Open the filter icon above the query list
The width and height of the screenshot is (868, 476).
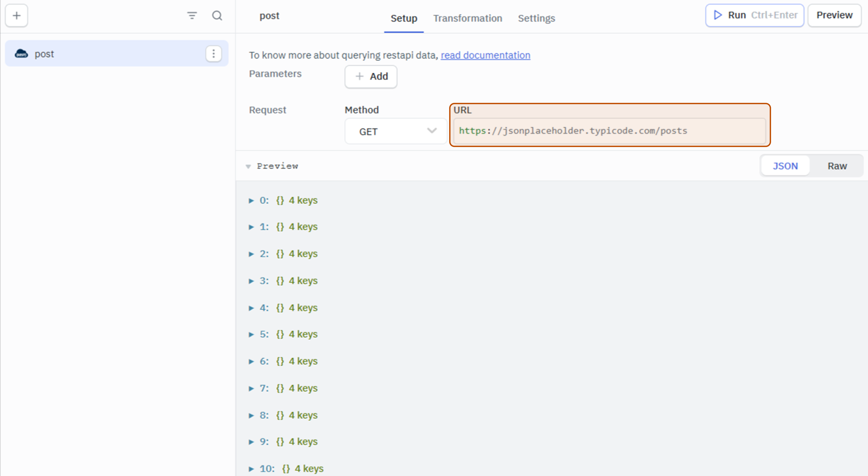[192, 15]
